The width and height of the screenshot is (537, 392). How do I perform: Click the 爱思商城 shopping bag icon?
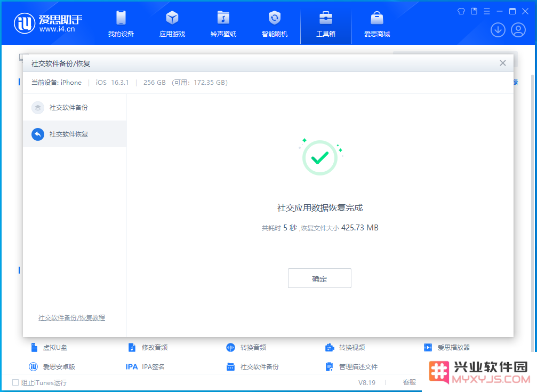pos(377,18)
